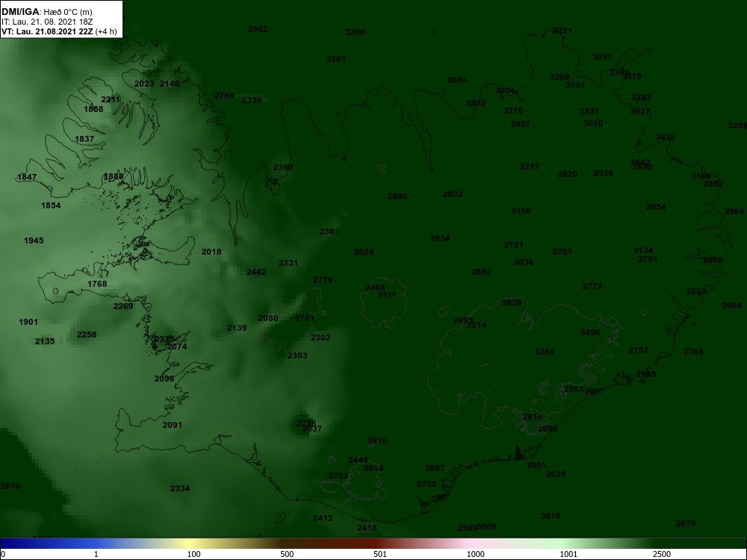Click the 'DMI/IGA: Hæð 0°C (m)' title
The height and width of the screenshot is (560, 747).
pyautogui.click(x=46, y=11)
